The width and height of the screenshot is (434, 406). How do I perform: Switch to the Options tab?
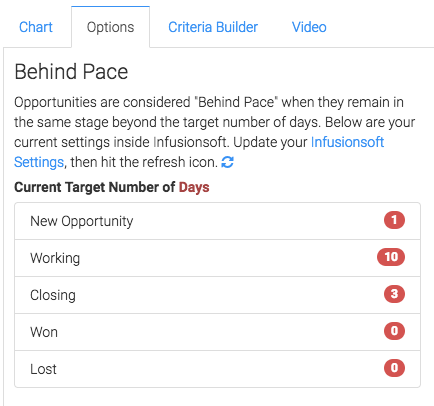click(110, 27)
